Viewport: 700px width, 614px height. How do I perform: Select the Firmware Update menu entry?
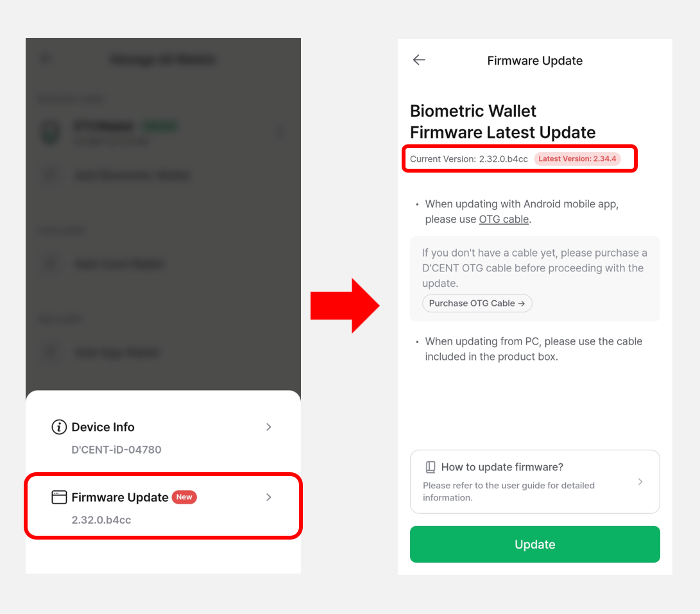click(163, 506)
